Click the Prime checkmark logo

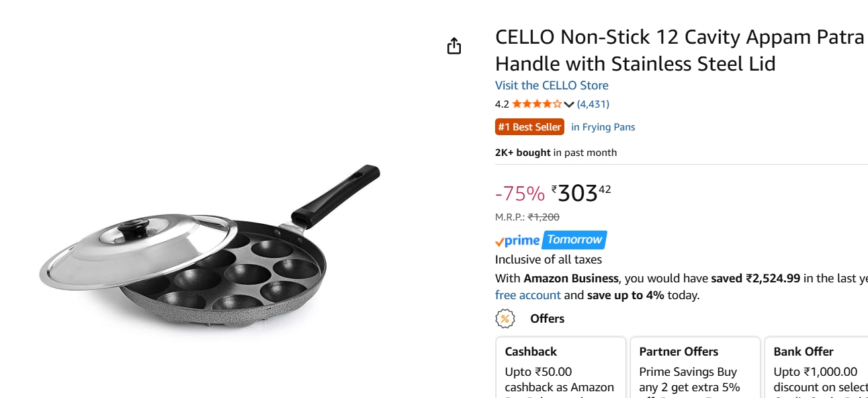(x=516, y=240)
